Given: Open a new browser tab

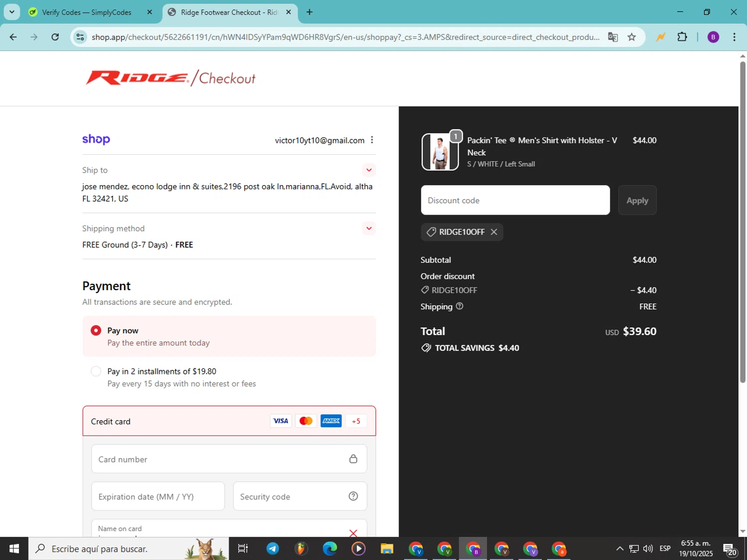Looking at the screenshot, I should [x=309, y=12].
